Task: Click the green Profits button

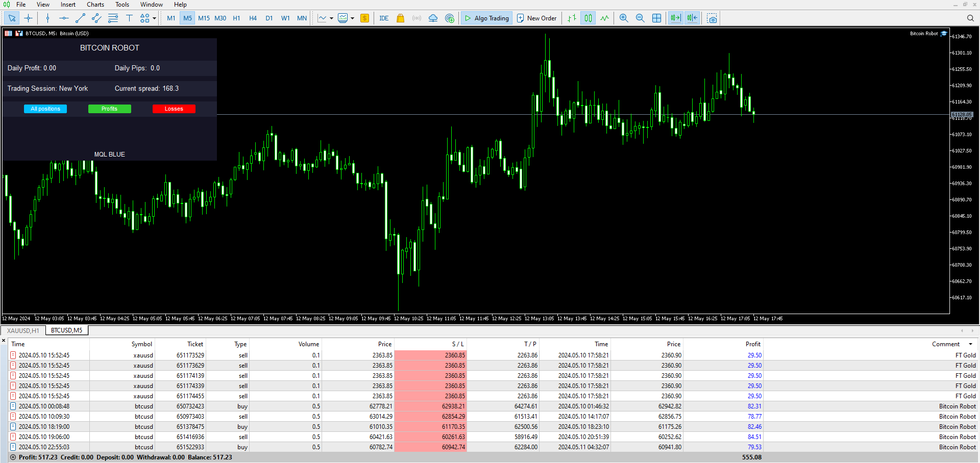Action: (x=109, y=109)
